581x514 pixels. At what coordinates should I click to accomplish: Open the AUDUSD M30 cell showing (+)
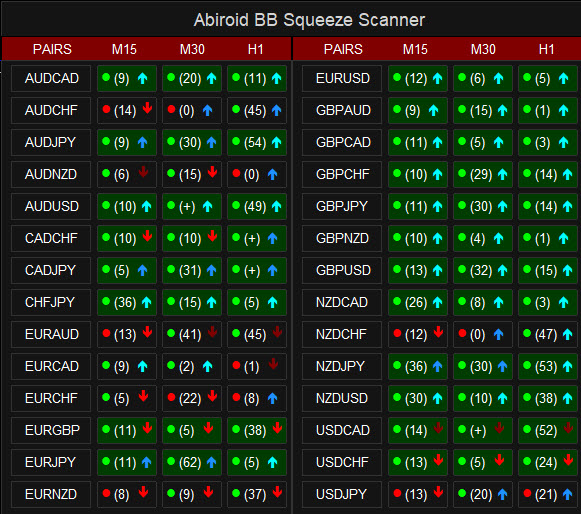(192, 206)
